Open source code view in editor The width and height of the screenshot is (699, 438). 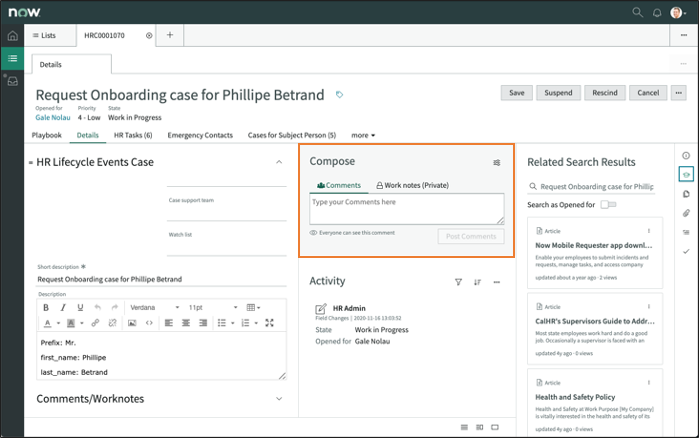149,323
